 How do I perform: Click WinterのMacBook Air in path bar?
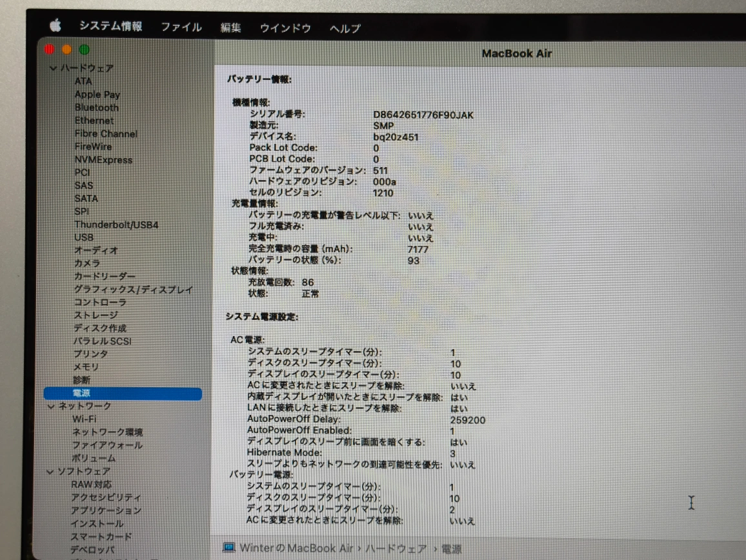[296, 548]
